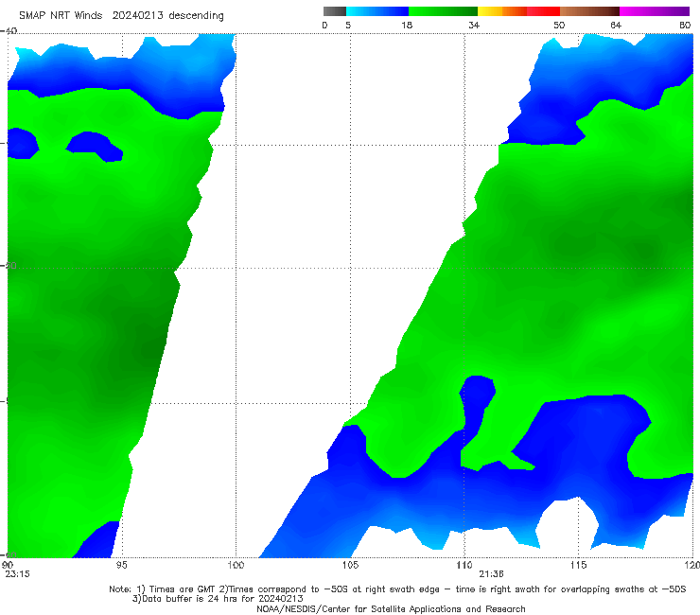Click the color bar label '64'
The height and width of the screenshot is (615, 700).
click(616, 26)
